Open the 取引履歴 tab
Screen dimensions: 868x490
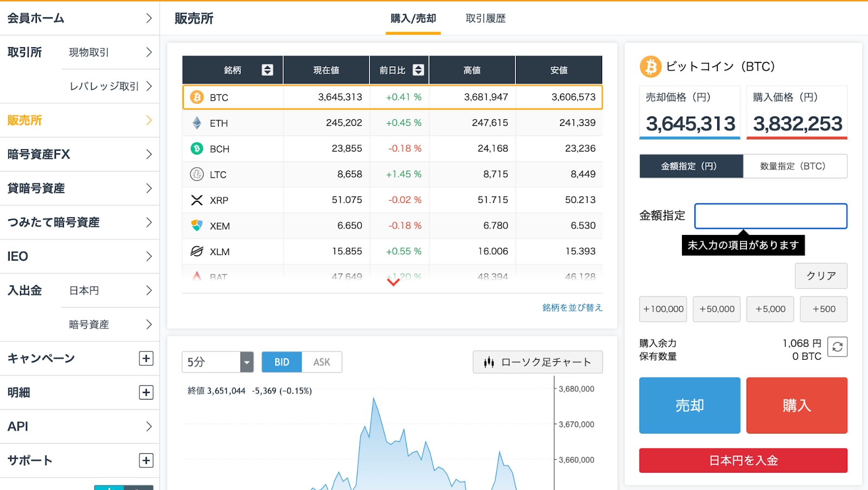click(486, 18)
